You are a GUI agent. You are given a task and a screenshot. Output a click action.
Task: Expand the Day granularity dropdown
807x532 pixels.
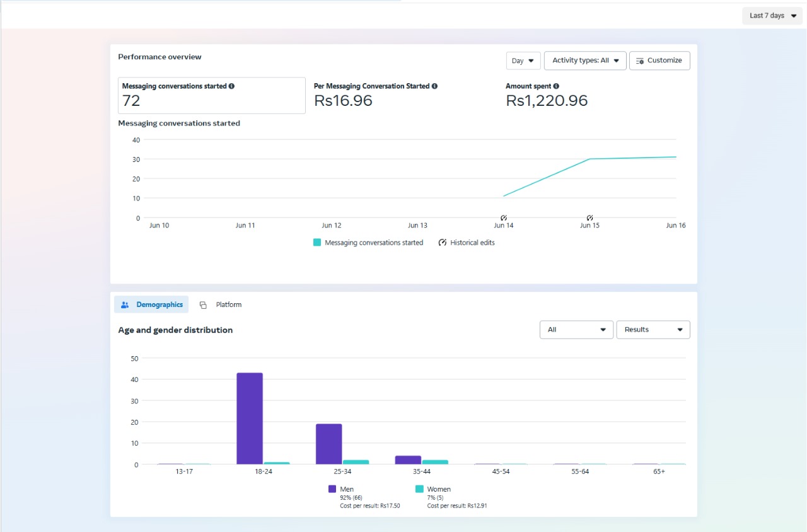click(x=523, y=61)
